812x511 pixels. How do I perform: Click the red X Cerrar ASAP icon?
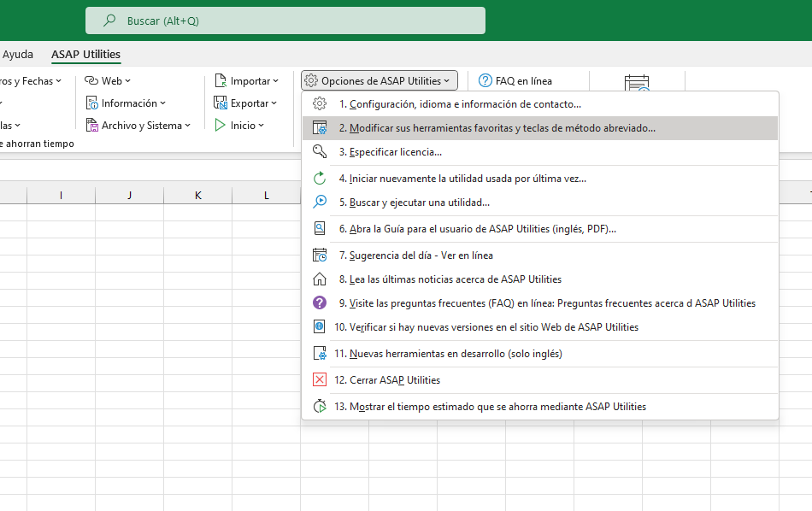tap(320, 380)
